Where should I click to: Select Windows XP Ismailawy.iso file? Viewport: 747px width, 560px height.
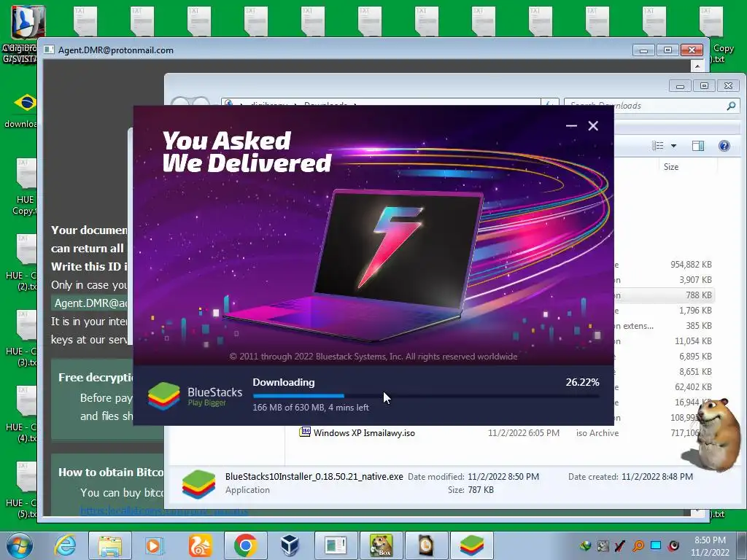click(x=364, y=433)
